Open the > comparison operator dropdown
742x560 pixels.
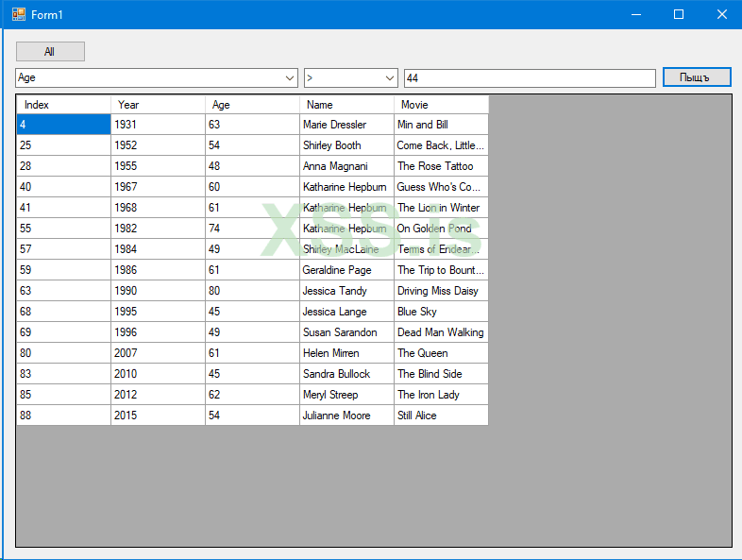pyautogui.click(x=350, y=78)
